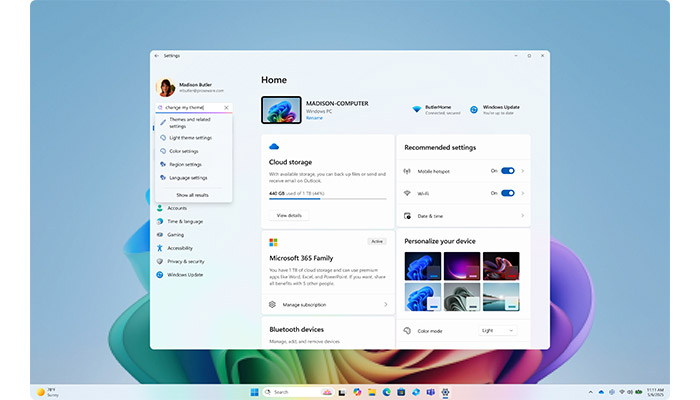
Task: Expand the Wi-Fi settings chevron
Action: click(523, 193)
